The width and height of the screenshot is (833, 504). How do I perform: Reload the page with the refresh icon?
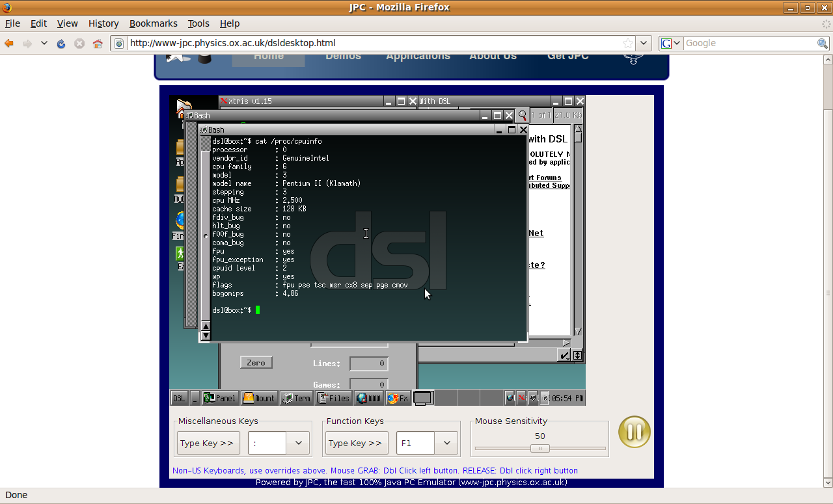point(61,44)
